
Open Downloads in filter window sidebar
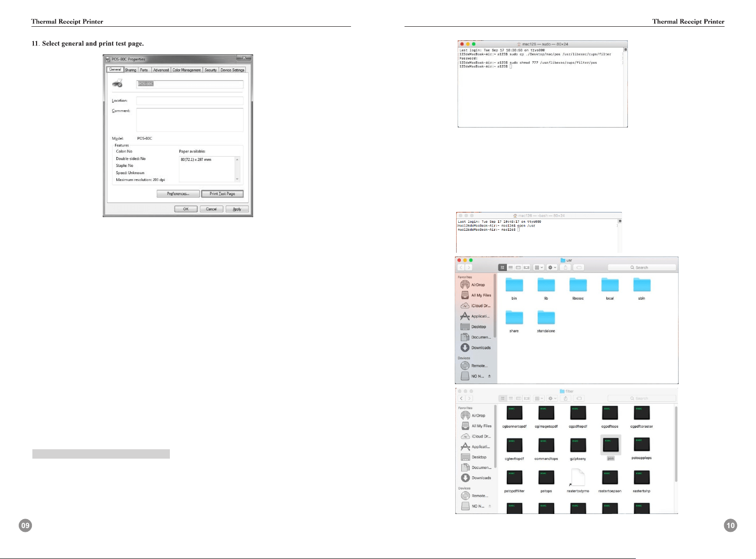coord(476,478)
